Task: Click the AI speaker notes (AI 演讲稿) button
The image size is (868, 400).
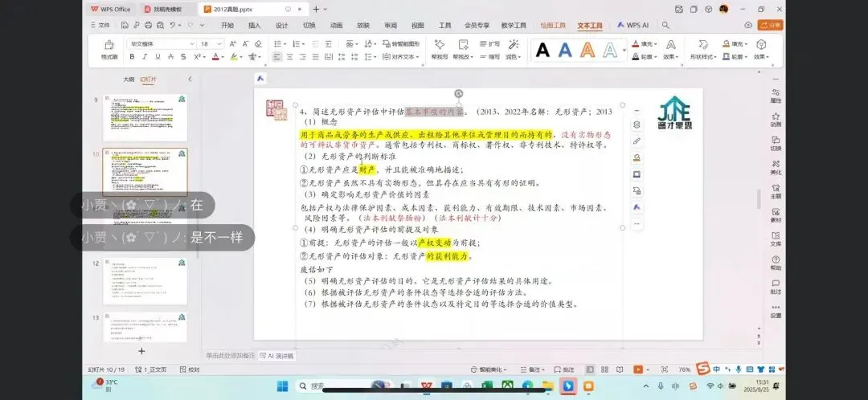Action: tap(277, 356)
